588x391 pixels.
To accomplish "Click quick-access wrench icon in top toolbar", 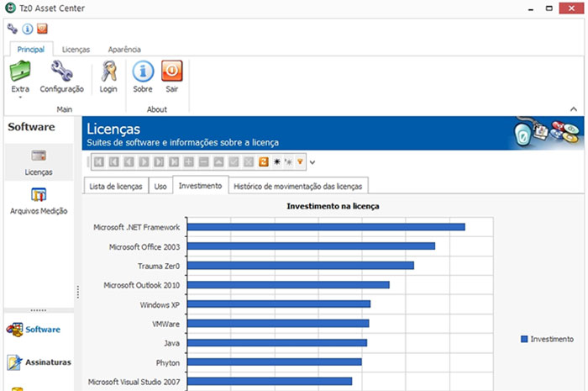I will point(13,29).
